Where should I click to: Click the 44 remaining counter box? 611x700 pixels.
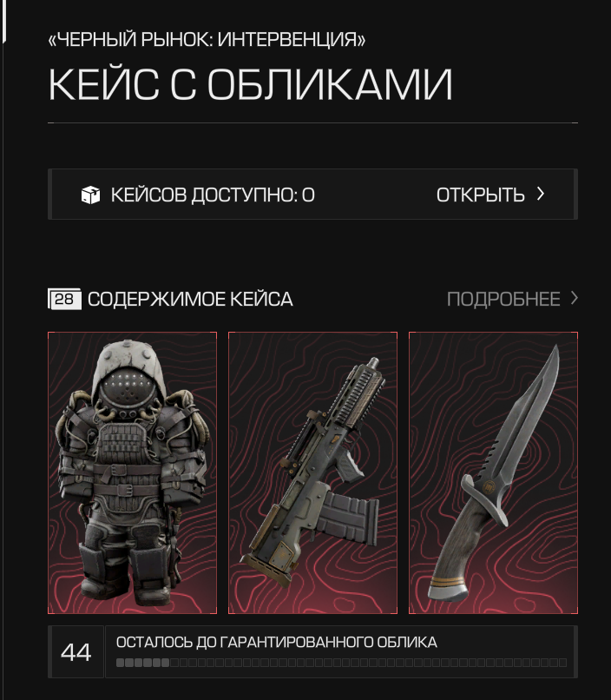[76, 651]
